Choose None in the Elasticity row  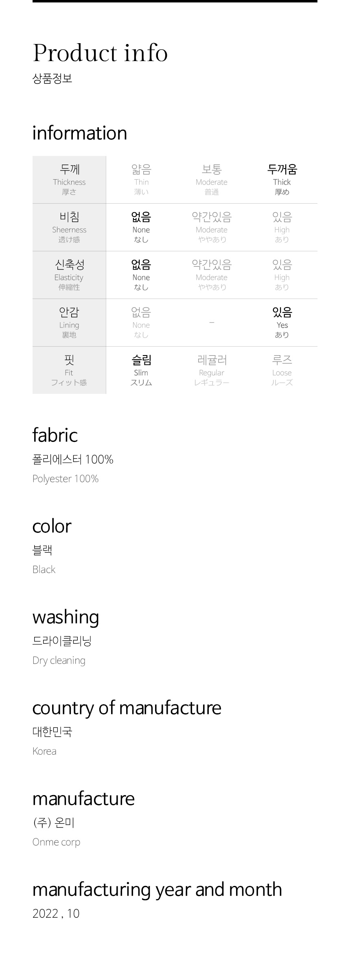pos(141,275)
